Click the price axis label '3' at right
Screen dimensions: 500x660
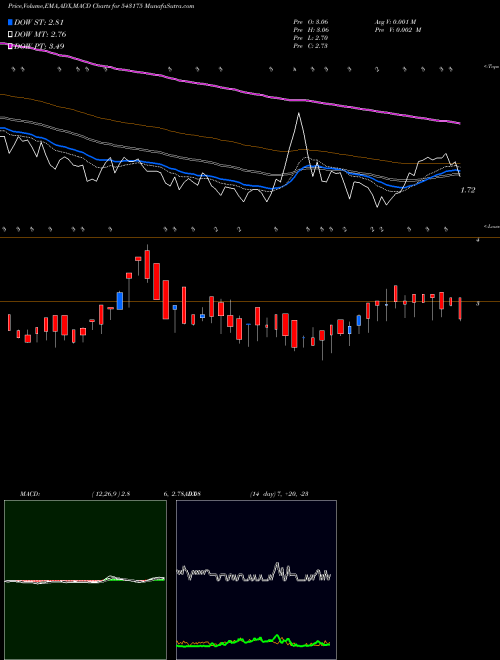coord(477,303)
